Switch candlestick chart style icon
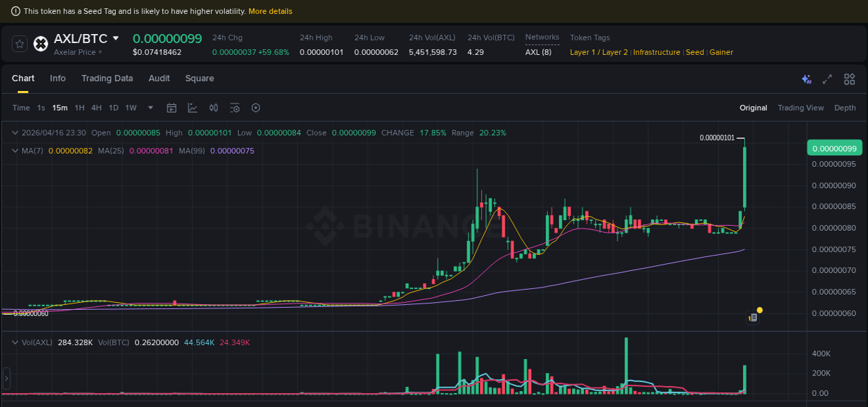868x407 pixels. 214,108
